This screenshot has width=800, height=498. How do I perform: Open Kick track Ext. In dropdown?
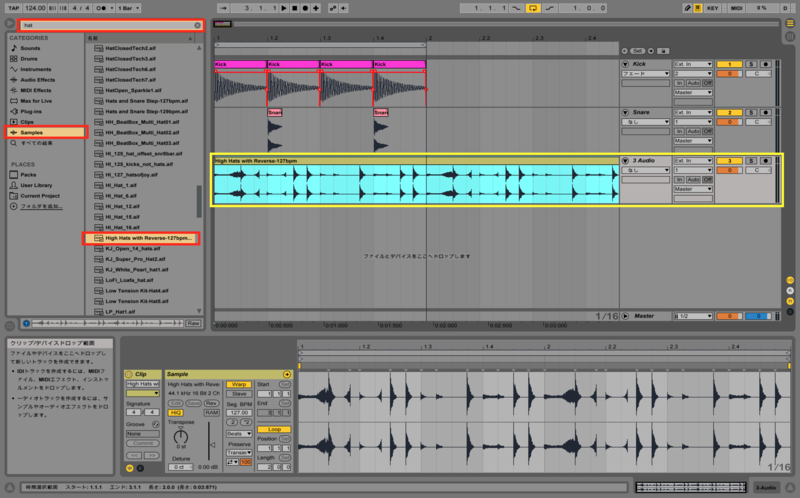[x=692, y=64]
